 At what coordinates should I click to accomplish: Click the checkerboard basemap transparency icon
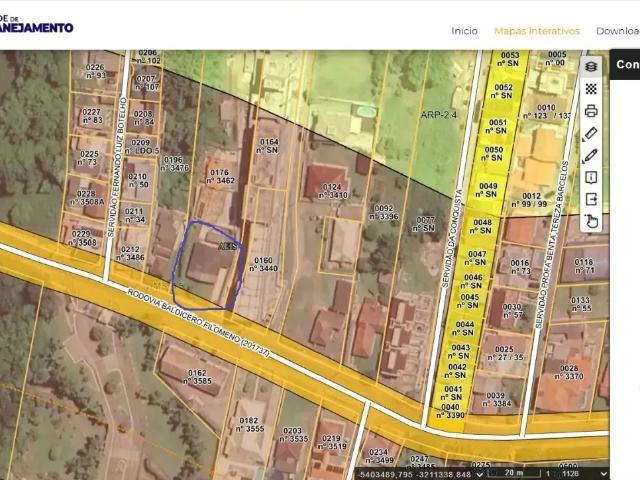pyautogui.click(x=591, y=89)
